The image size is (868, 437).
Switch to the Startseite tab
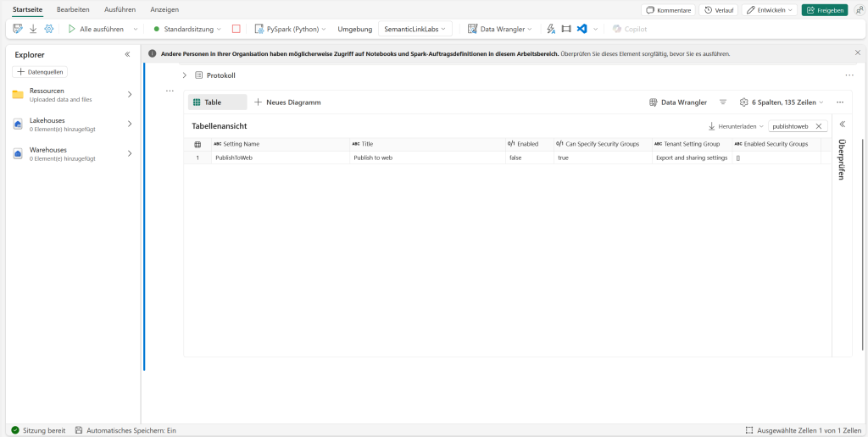(27, 9)
